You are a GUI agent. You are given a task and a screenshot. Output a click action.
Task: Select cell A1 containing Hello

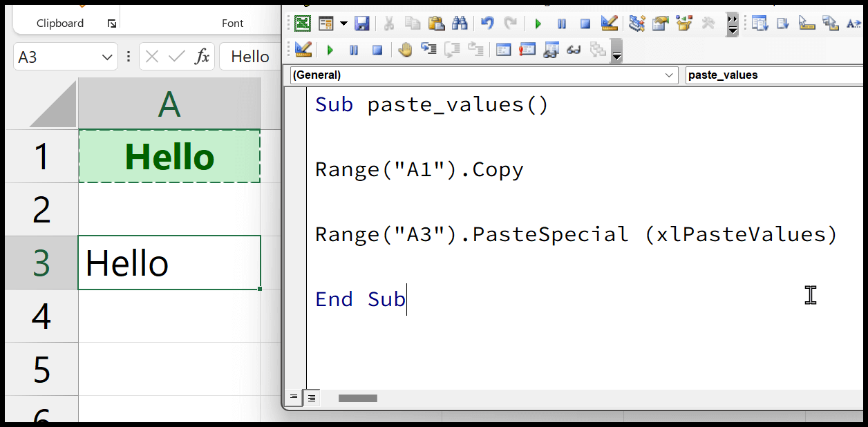169,156
